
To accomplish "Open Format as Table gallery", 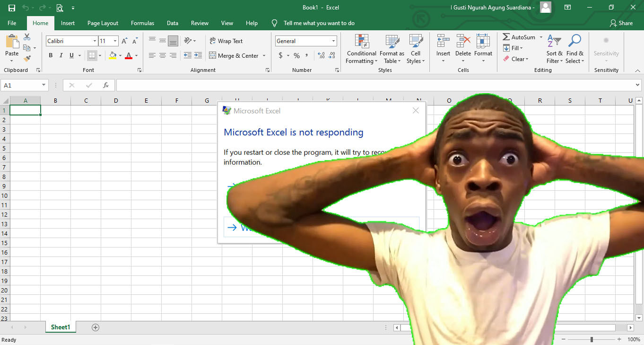I will (x=392, y=49).
